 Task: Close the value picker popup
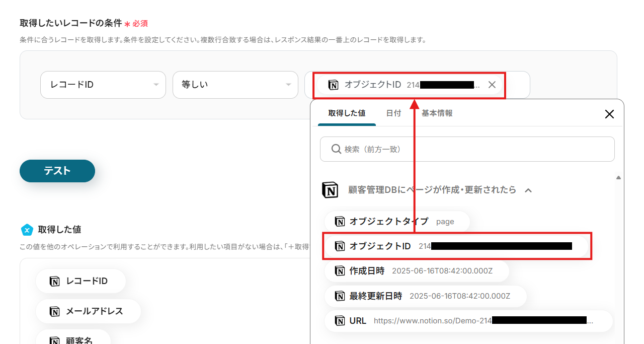pyautogui.click(x=609, y=114)
